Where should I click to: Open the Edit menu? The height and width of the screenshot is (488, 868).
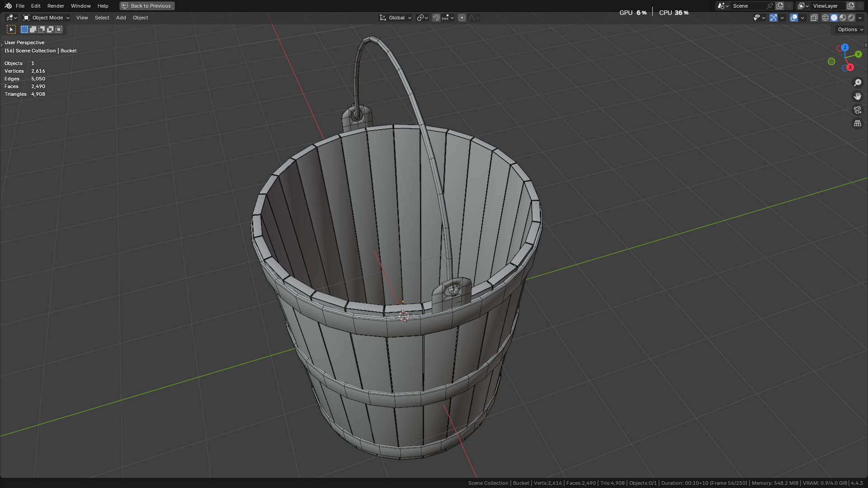tap(36, 6)
